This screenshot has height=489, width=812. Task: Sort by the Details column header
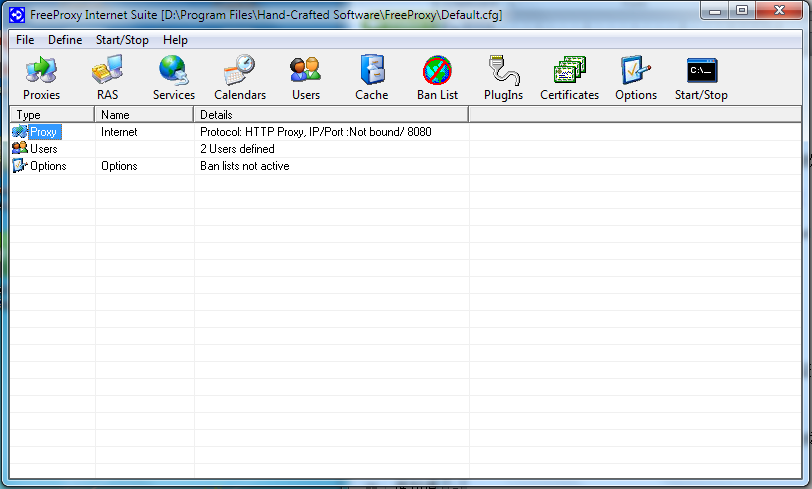coord(331,114)
